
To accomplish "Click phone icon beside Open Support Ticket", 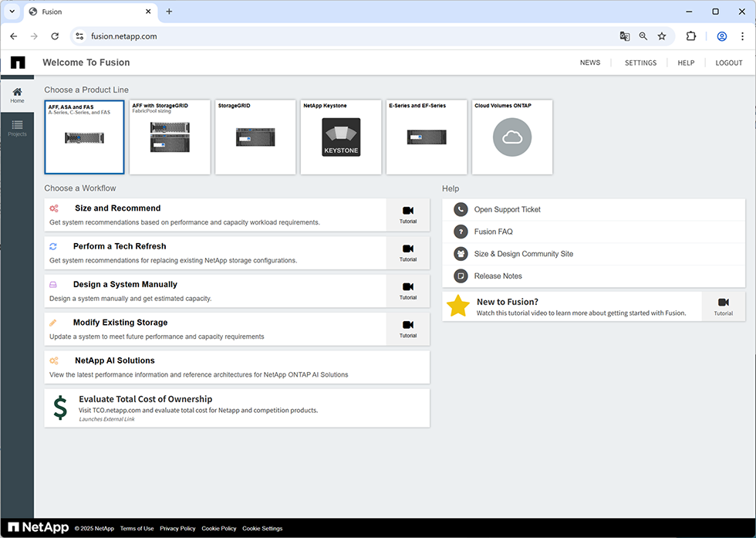I will [x=461, y=209].
